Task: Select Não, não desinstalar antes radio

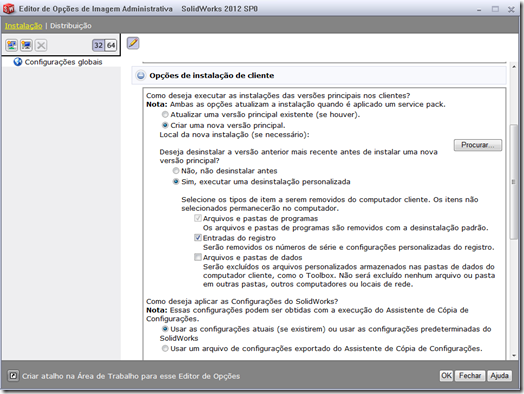Action: tap(176, 171)
